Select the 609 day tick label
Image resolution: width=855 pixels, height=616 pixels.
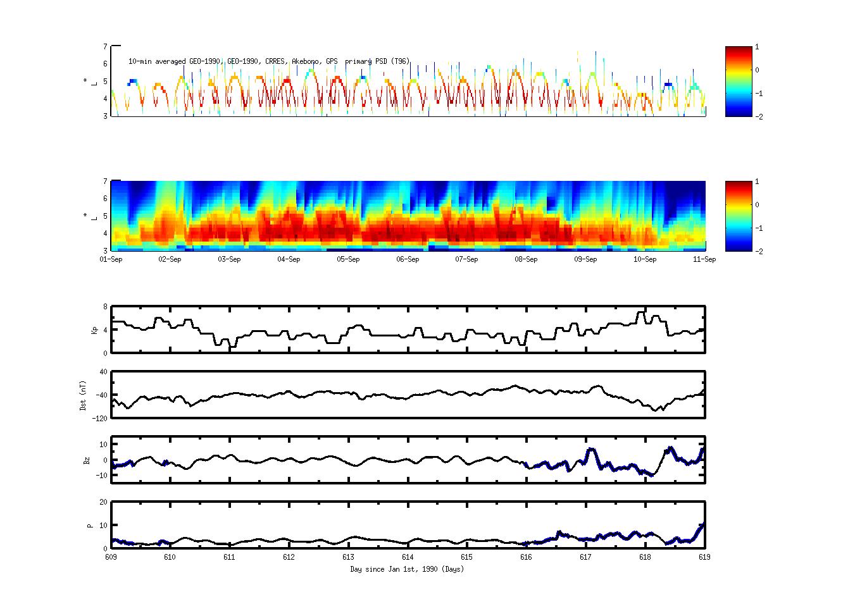tap(111, 557)
